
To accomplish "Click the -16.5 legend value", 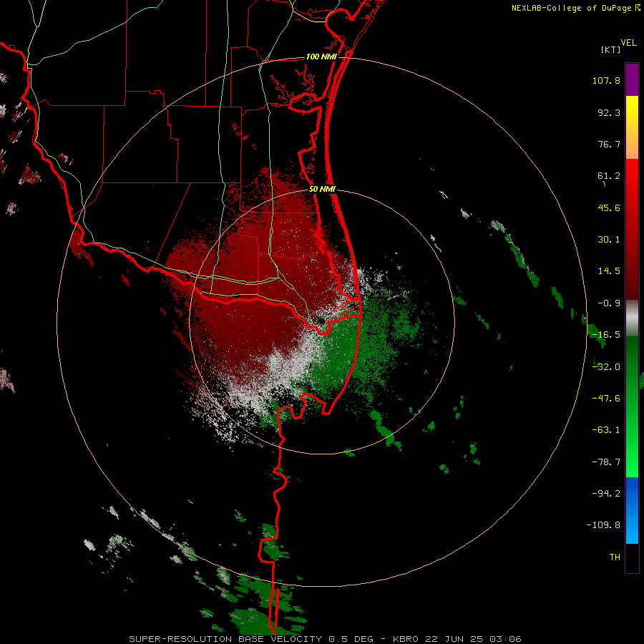I will click(x=606, y=335).
